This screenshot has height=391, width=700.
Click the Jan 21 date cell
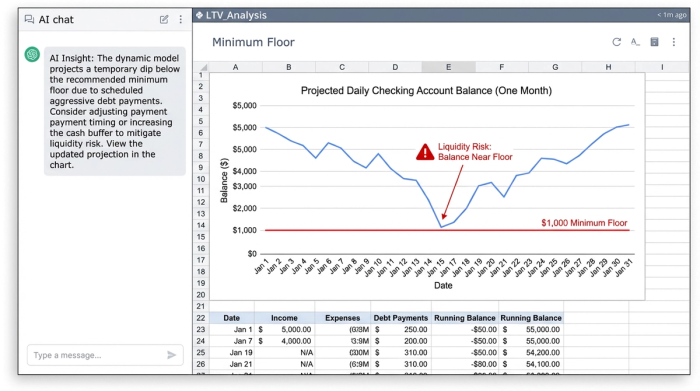pyautogui.click(x=232, y=364)
